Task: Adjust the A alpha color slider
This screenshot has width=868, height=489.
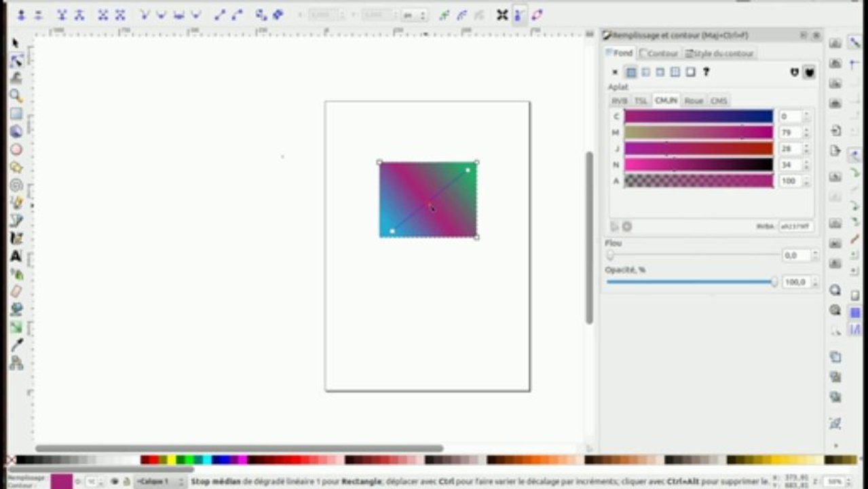Action: point(698,181)
